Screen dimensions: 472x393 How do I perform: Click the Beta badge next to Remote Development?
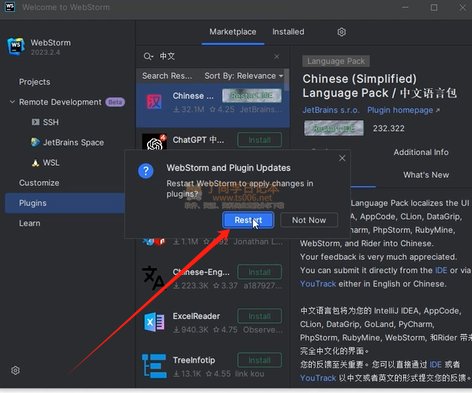(115, 102)
